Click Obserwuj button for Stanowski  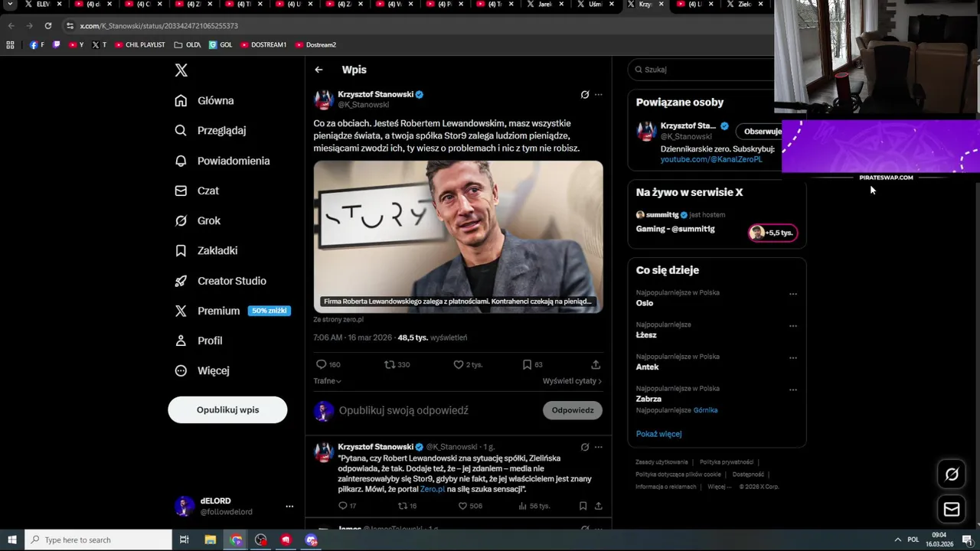click(x=758, y=132)
